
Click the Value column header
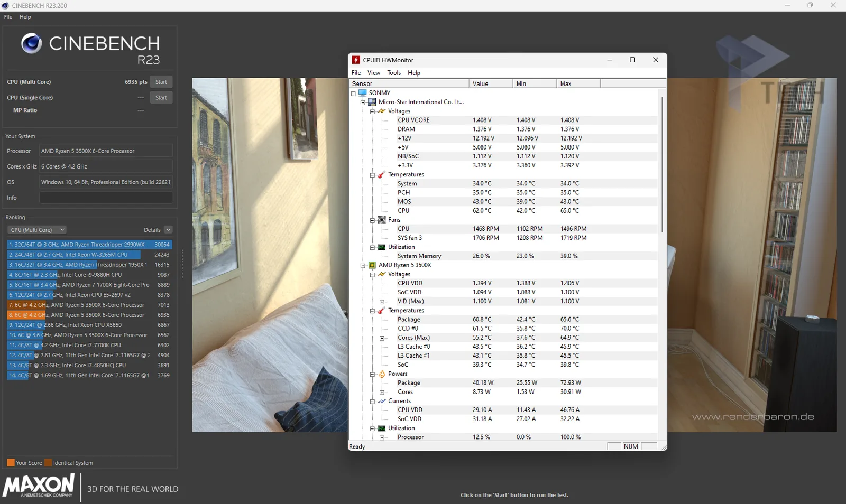491,83
